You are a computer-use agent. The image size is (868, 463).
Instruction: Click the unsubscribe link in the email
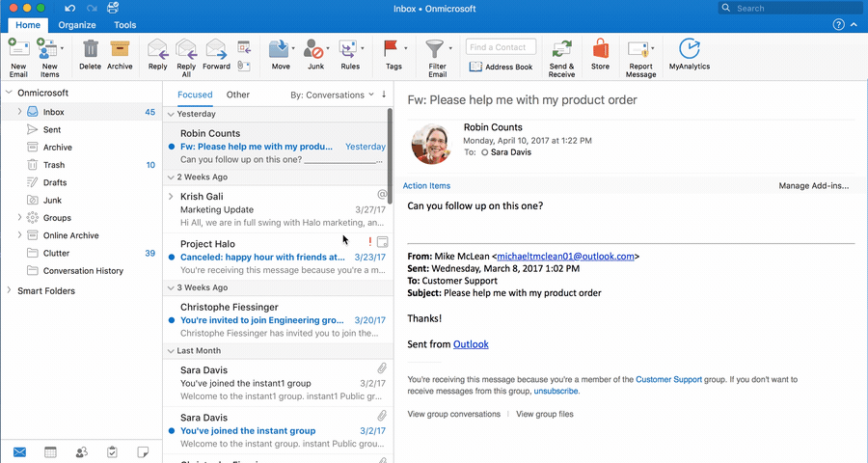coord(556,392)
